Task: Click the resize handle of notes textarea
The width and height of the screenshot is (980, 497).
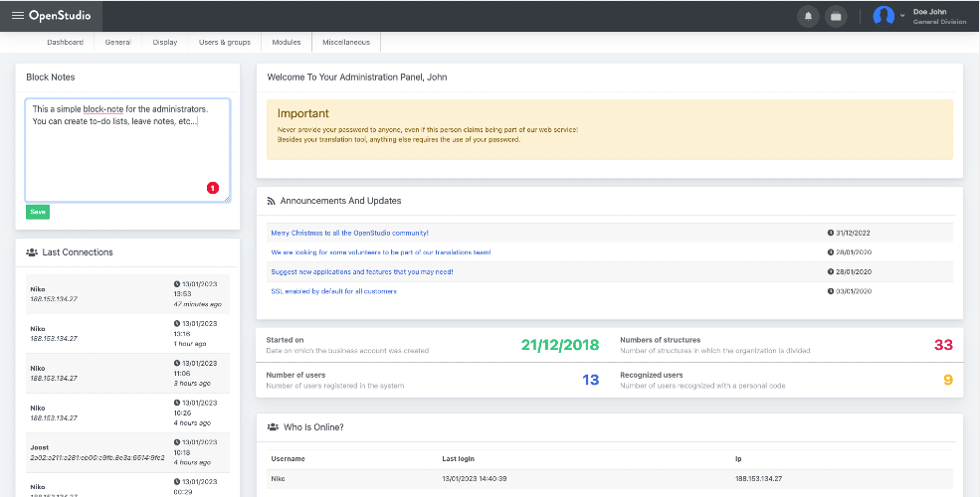Action: pyautogui.click(x=226, y=199)
